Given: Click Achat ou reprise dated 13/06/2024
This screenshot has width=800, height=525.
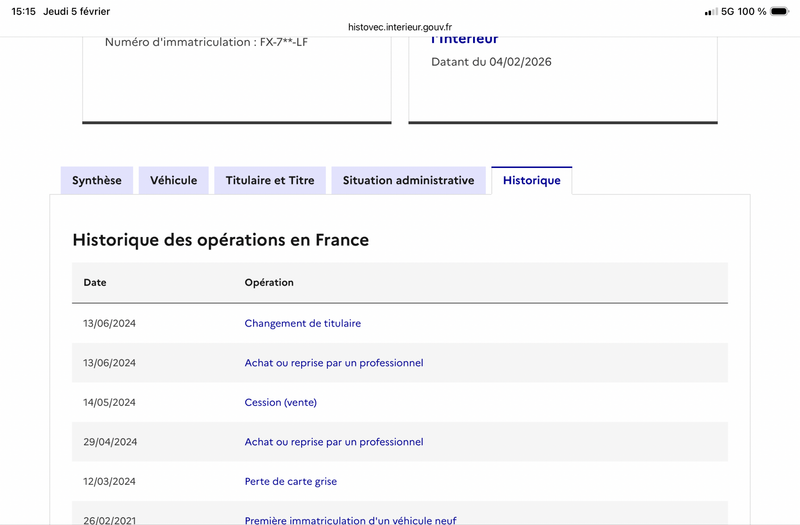Looking at the screenshot, I should [334, 363].
